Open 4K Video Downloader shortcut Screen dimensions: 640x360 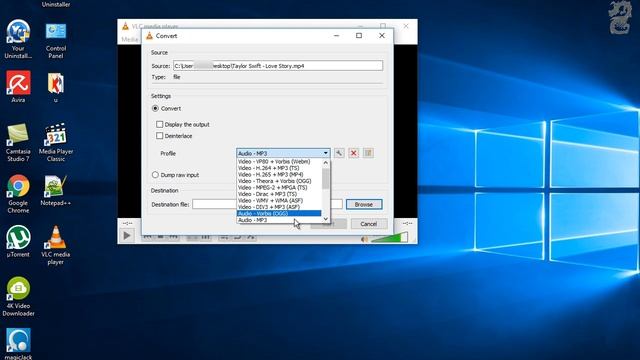[18, 297]
